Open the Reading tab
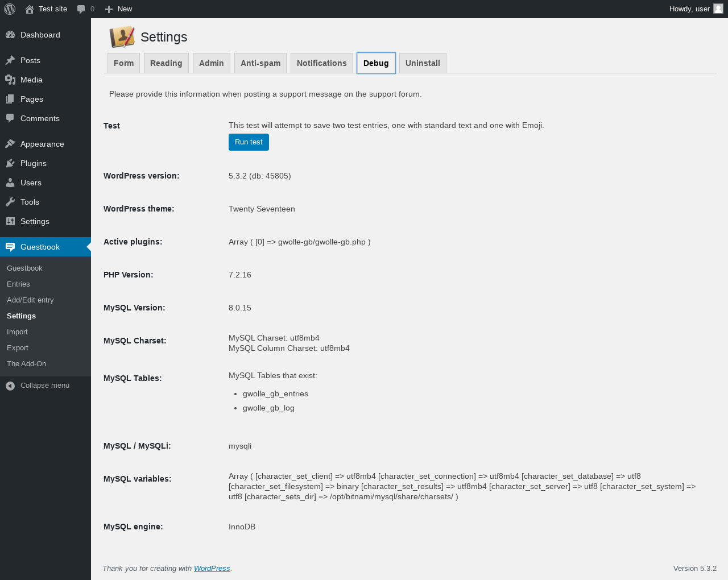The height and width of the screenshot is (580, 728). (166, 63)
